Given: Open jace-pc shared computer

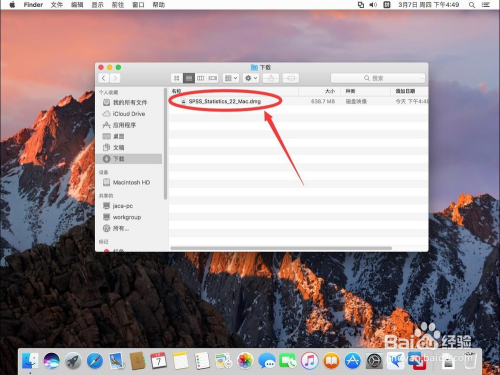Looking at the screenshot, I should pos(123,206).
